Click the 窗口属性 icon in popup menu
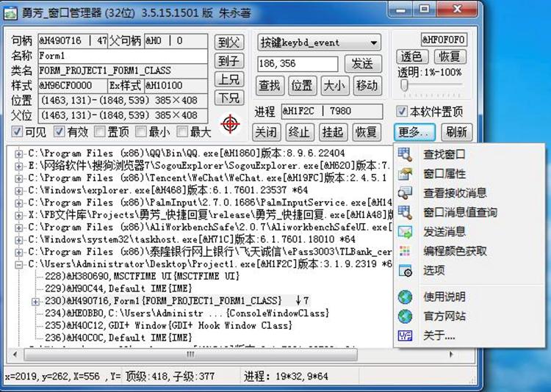Image resolution: width=551 pixels, height=392 pixels. pyautogui.click(x=405, y=173)
